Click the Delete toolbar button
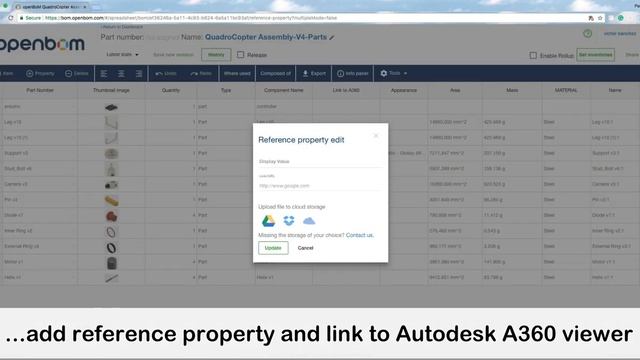This screenshot has height=360, width=640. coord(77,73)
